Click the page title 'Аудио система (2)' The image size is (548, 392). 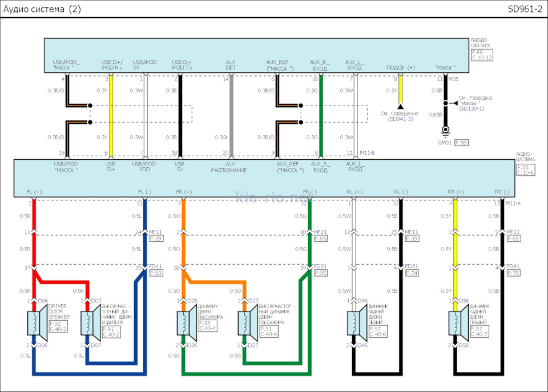pyautogui.click(x=42, y=9)
